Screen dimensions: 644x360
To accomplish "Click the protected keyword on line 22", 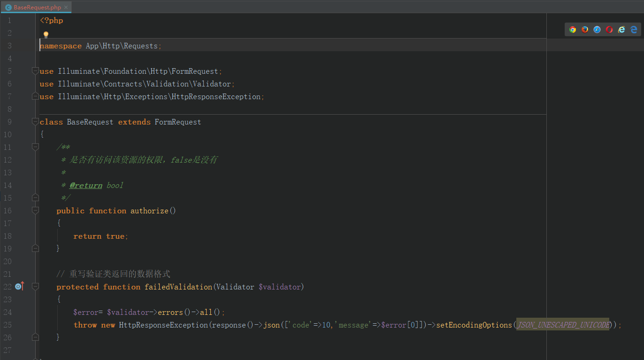I will coord(77,287).
